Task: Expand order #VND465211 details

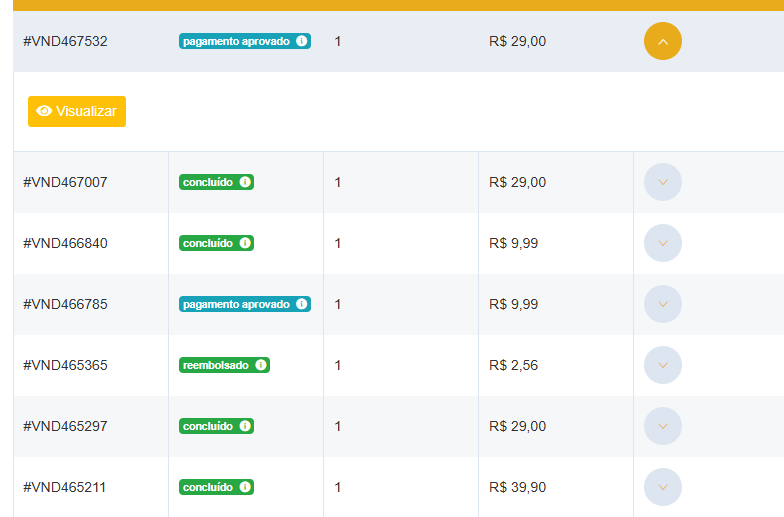Action: click(662, 487)
